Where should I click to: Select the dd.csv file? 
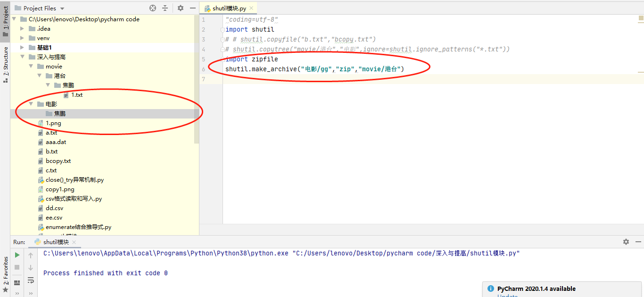50,208
